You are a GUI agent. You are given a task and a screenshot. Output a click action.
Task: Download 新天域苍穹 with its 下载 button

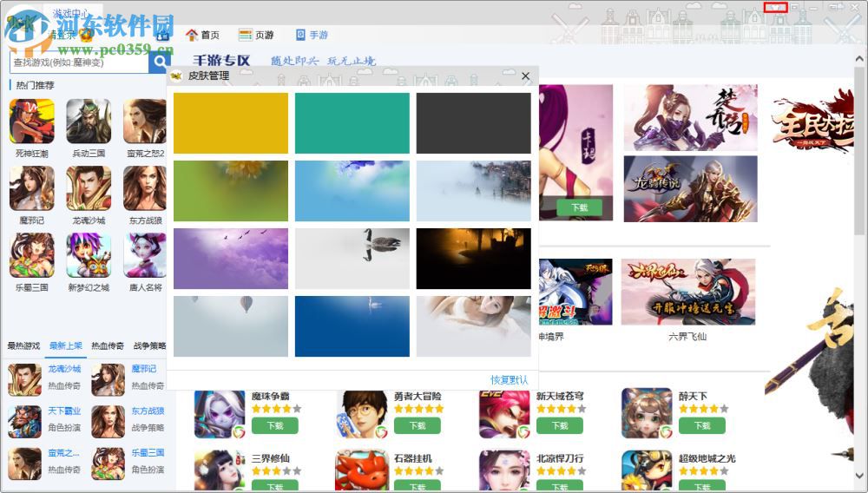point(560,425)
